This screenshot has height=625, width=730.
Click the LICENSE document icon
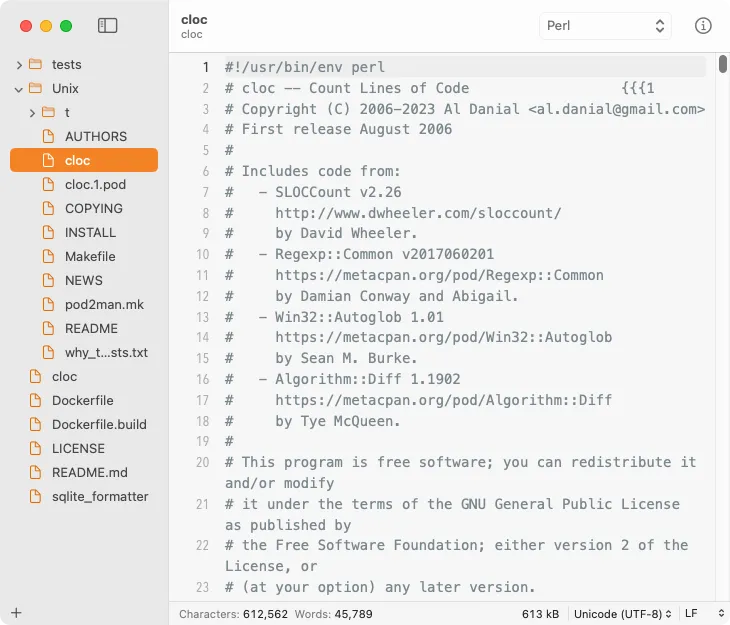pos(35,448)
